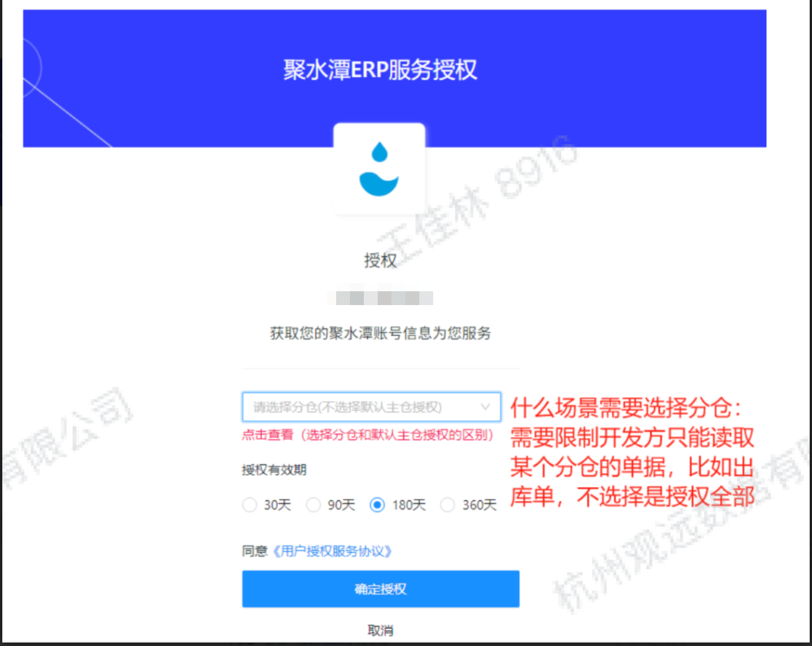Click the 同意 text before the agreement
812x646 pixels.
(x=255, y=551)
